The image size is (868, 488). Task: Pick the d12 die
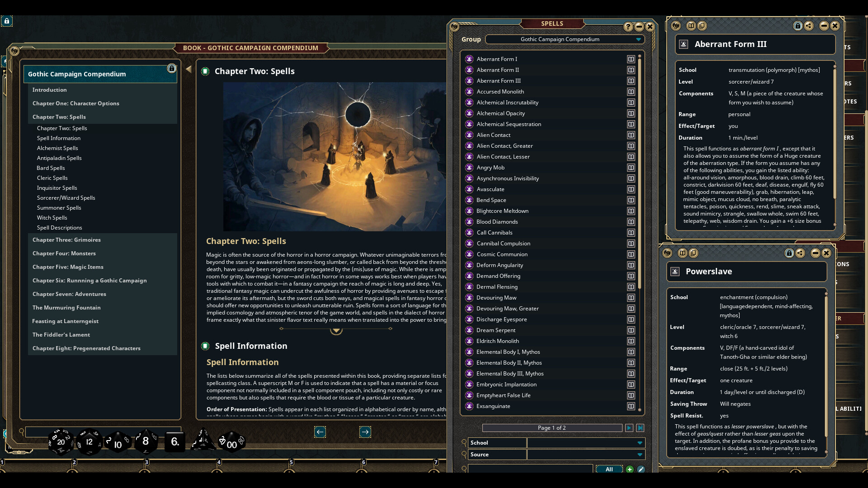pos(89,442)
